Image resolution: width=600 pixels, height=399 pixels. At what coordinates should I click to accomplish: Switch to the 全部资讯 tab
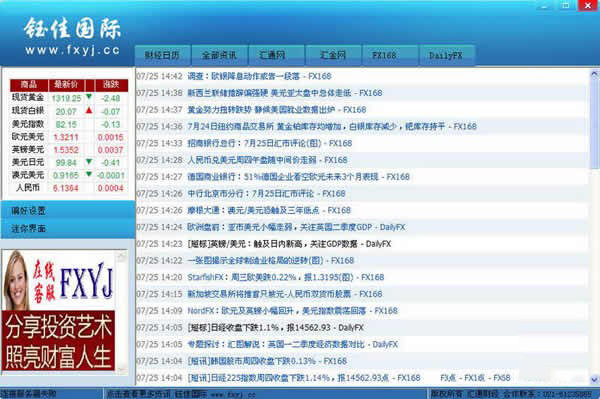[x=219, y=55]
